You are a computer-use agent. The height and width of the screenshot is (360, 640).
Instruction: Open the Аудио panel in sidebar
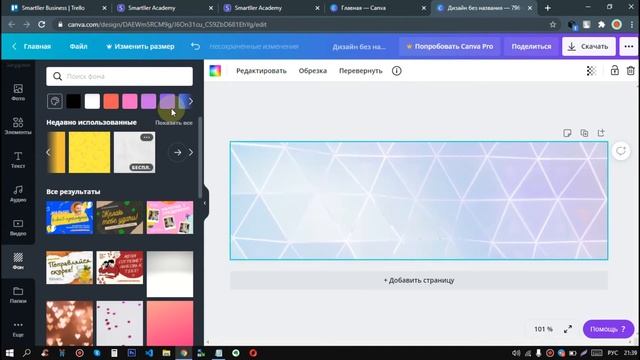[x=18, y=193]
